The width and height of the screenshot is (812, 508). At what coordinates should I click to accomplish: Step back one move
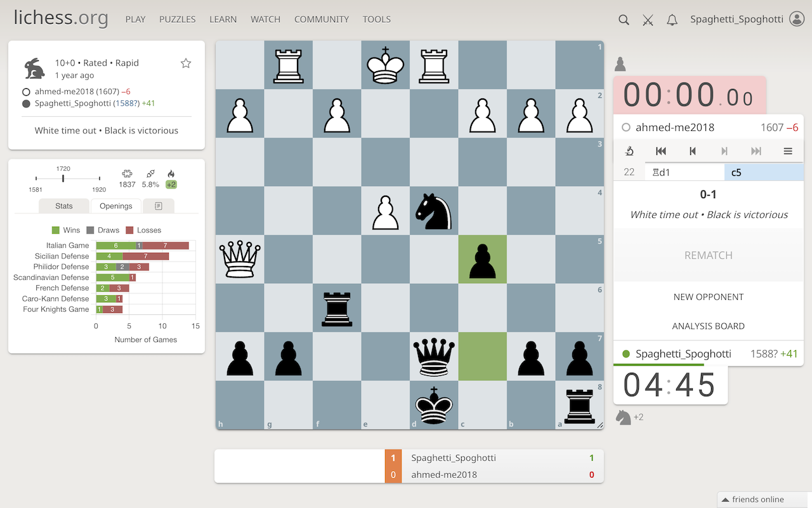[x=692, y=151]
